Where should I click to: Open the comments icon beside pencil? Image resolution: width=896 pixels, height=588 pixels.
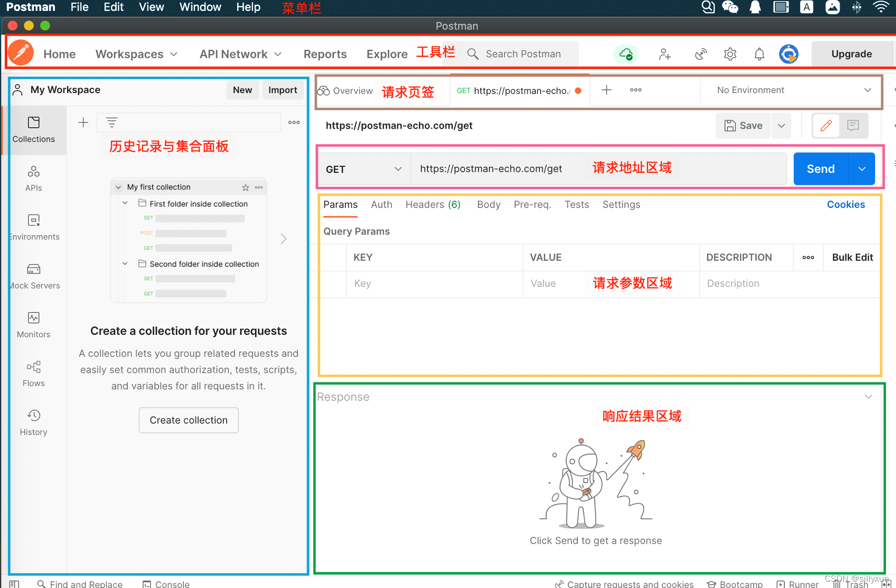pyautogui.click(x=853, y=125)
